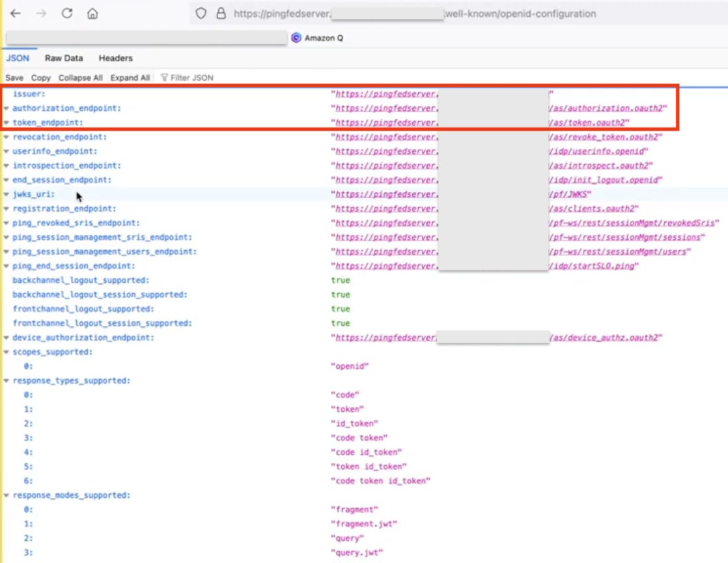Switch to the Raw Data tab
The width and height of the screenshot is (728, 563).
click(64, 58)
